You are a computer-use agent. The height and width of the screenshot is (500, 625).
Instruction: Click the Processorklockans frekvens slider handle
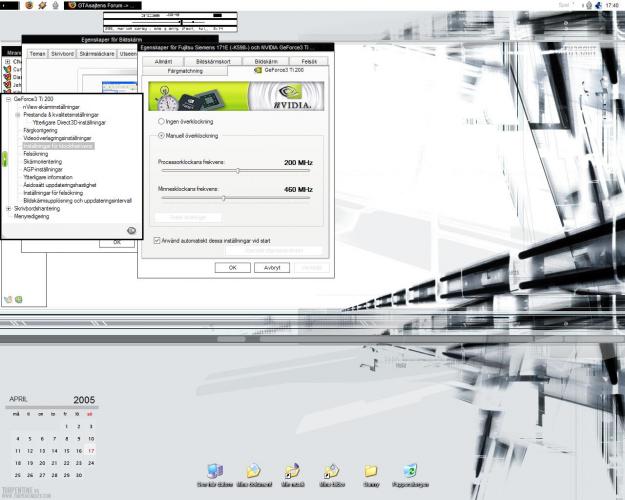click(x=238, y=171)
